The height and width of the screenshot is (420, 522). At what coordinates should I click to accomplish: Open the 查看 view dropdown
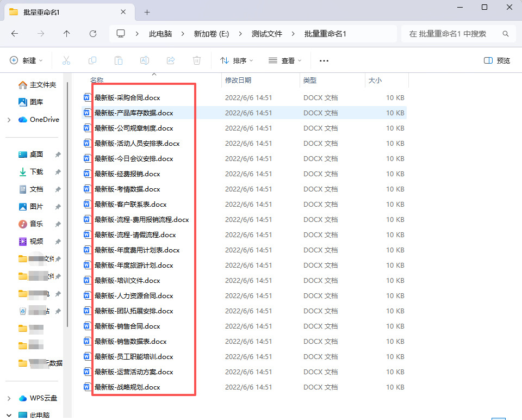[x=285, y=60]
